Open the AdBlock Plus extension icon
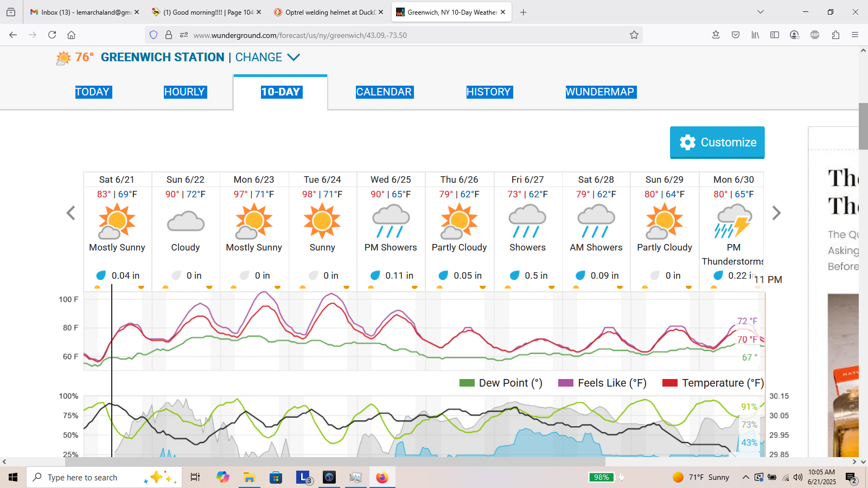 pyautogui.click(x=815, y=35)
